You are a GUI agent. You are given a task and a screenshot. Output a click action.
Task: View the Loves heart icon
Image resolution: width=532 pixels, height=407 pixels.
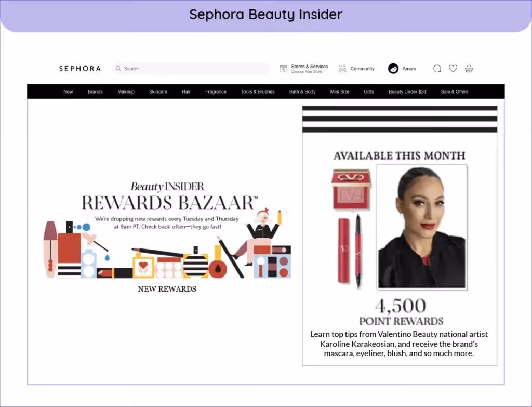click(453, 69)
